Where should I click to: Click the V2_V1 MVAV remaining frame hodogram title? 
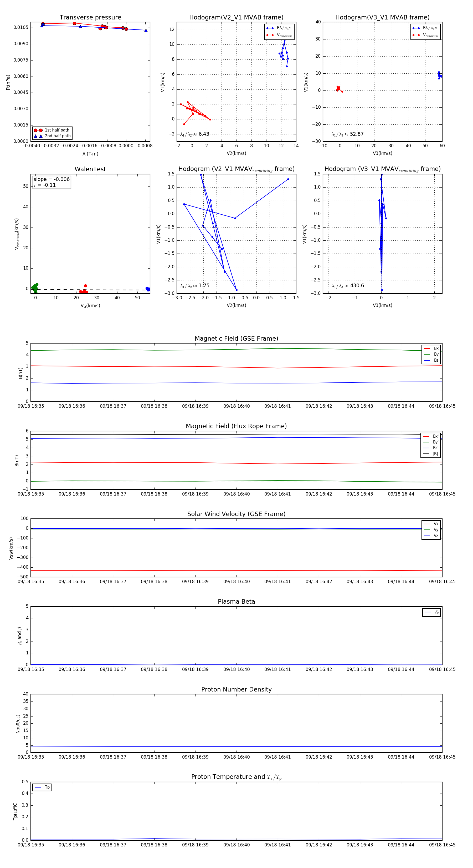coord(236,169)
